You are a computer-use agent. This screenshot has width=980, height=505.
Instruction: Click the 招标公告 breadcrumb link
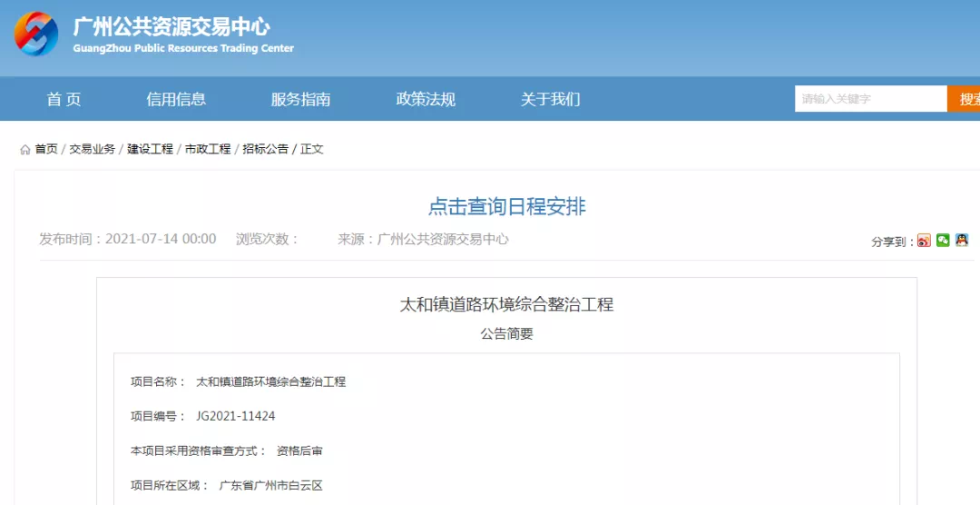pyautogui.click(x=265, y=149)
